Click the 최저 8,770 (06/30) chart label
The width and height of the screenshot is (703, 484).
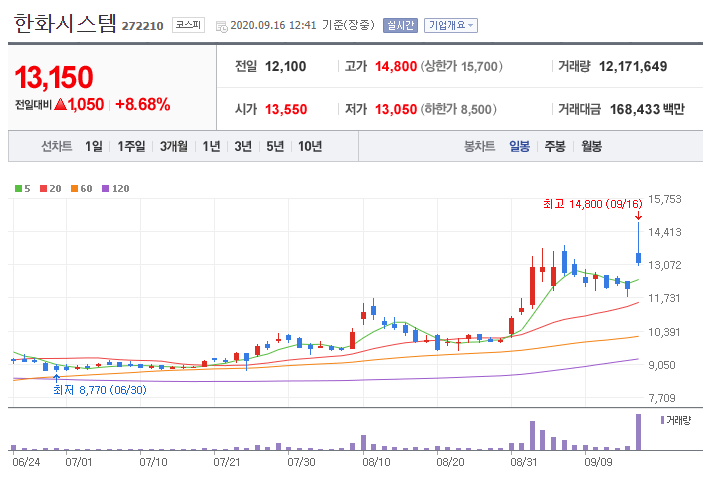[100, 390]
